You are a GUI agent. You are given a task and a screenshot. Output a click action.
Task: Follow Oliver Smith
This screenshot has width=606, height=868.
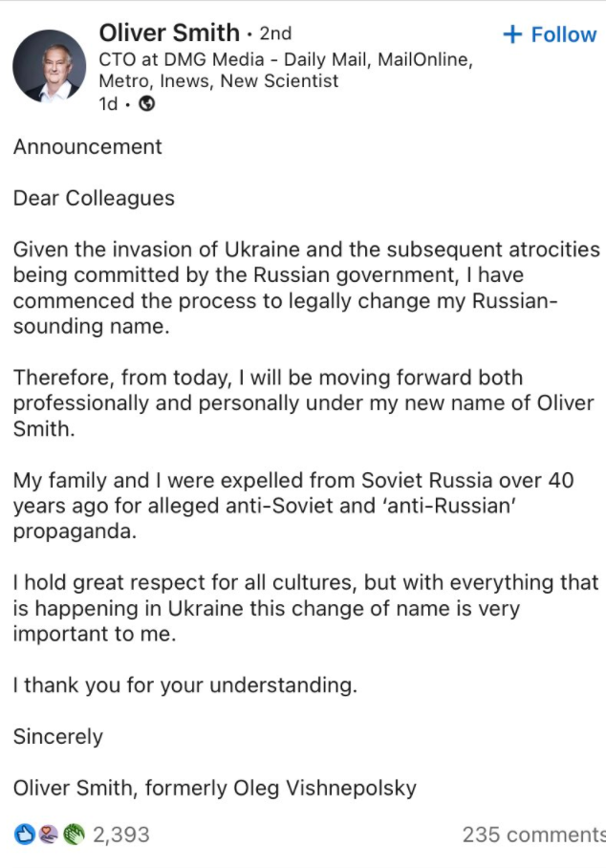coord(562,35)
